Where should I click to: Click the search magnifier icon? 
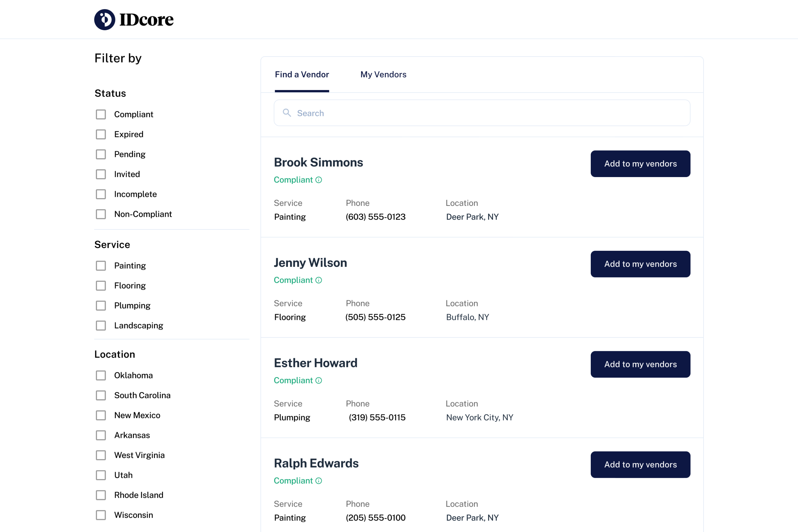pos(287,113)
